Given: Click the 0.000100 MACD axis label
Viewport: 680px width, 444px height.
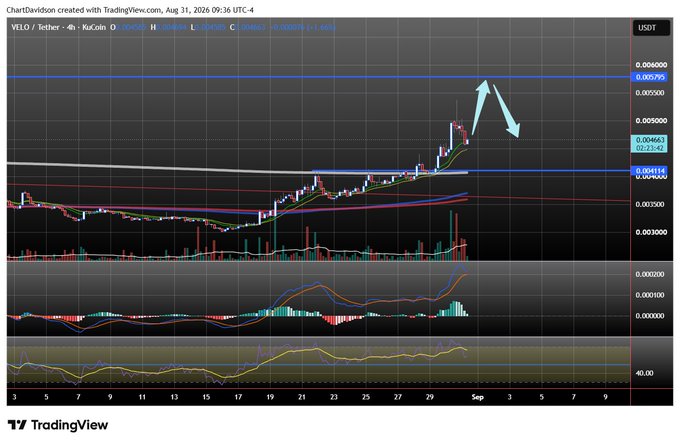Looking at the screenshot, I should pos(650,295).
